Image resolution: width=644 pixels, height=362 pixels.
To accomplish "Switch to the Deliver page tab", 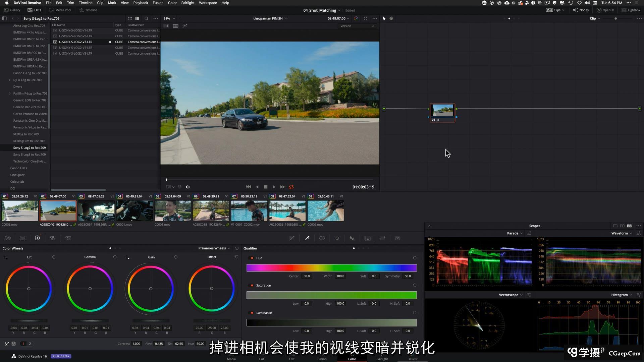I will (412, 359).
